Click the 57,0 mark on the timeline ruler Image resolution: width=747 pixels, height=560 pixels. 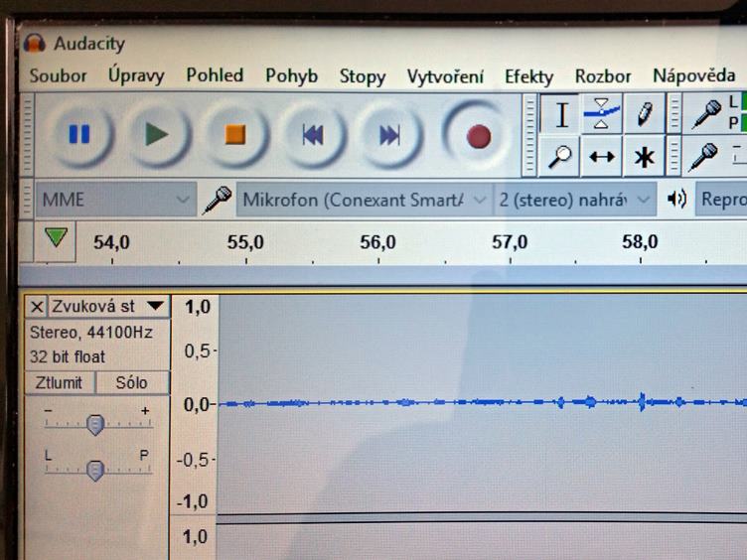(510, 242)
